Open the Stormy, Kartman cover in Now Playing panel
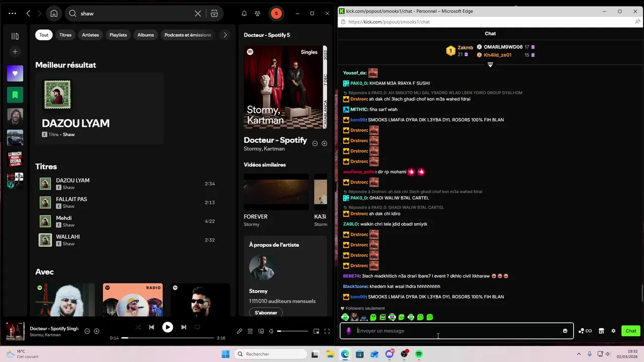Screen dimensions: 644x362 [285, 87]
